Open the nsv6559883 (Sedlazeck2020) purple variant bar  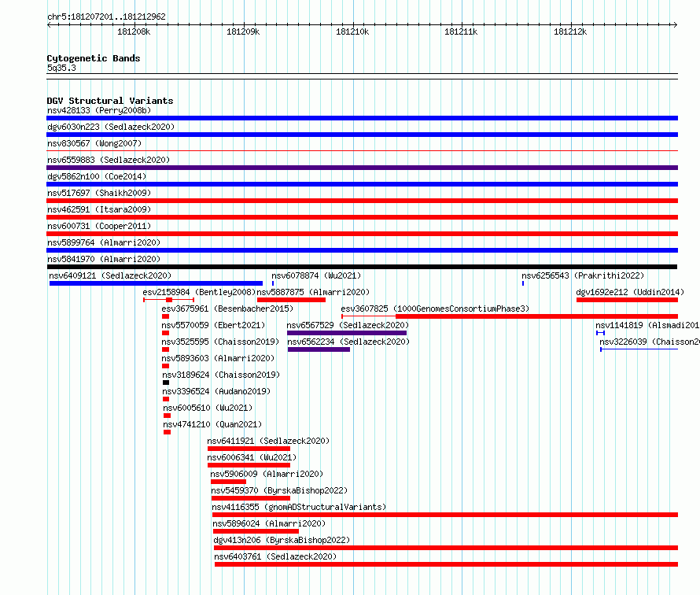362,168
